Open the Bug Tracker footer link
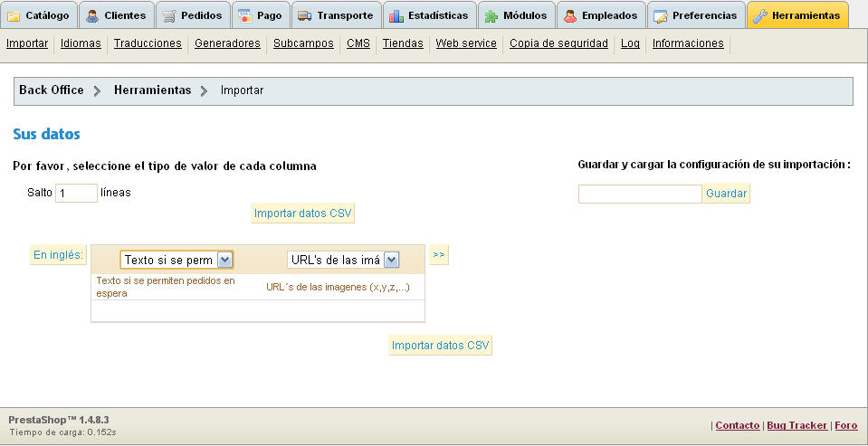This screenshot has height=446, width=868. click(x=796, y=425)
